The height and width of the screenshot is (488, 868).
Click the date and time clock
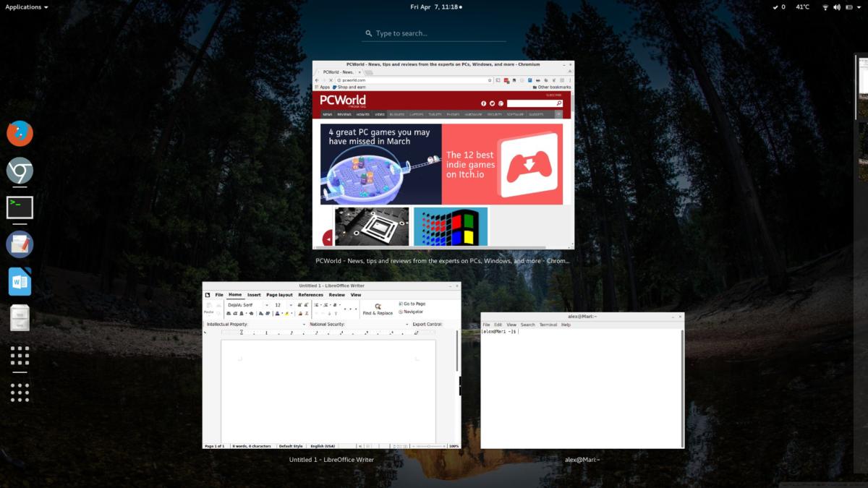(x=436, y=7)
